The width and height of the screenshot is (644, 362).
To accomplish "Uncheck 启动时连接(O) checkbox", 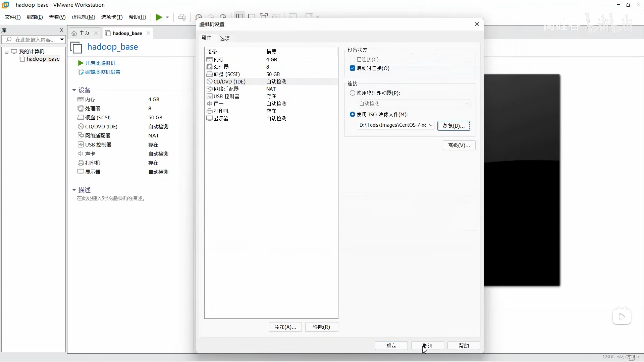I will [352, 68].
